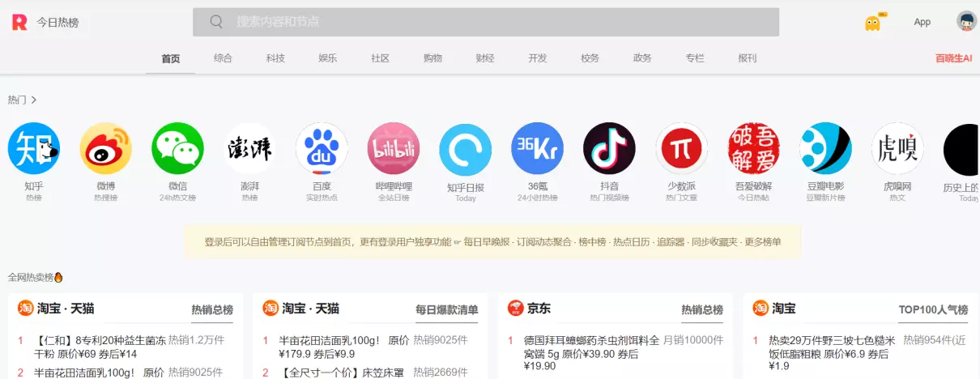Expand the 热门 section arrow
Screen dimensions: 980x379
click(34, 100)
